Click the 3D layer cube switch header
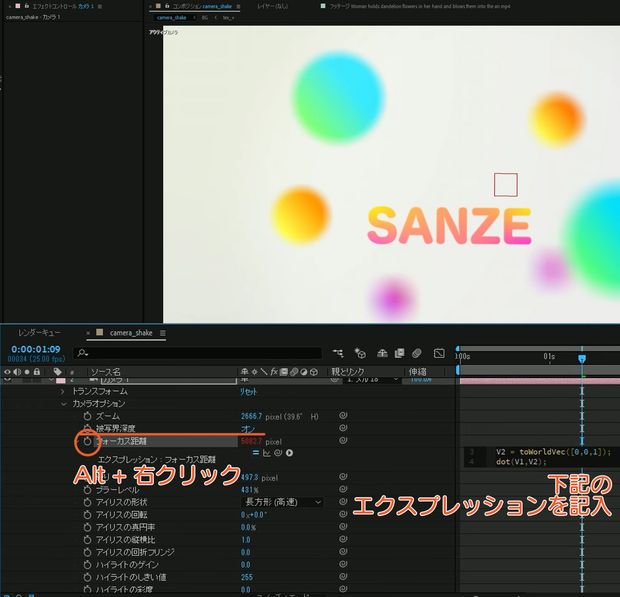620x597 pixels. 314,372
